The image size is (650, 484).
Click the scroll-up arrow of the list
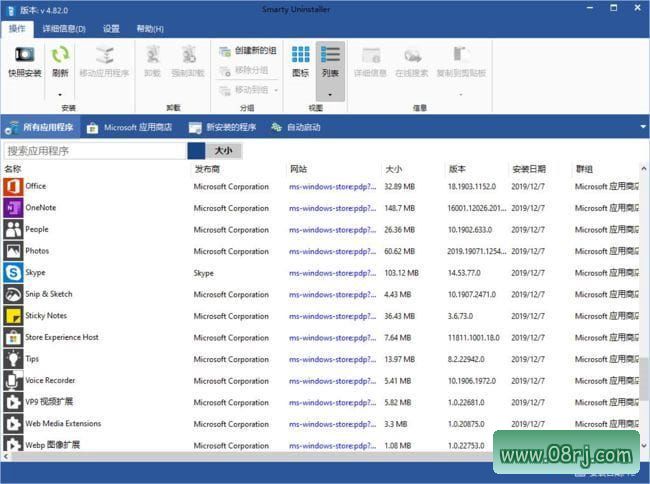coord(644,169)
